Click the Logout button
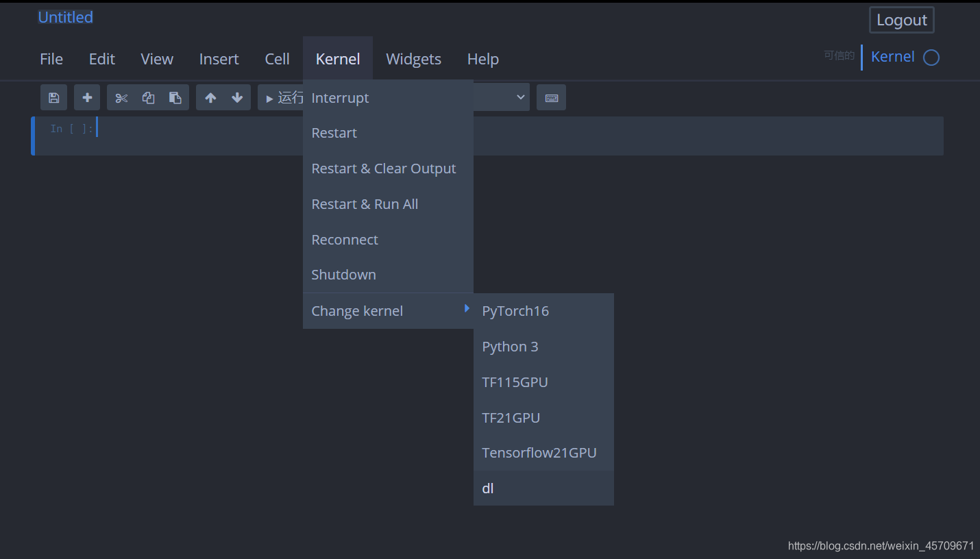980x559 pixels. (901, 20)
